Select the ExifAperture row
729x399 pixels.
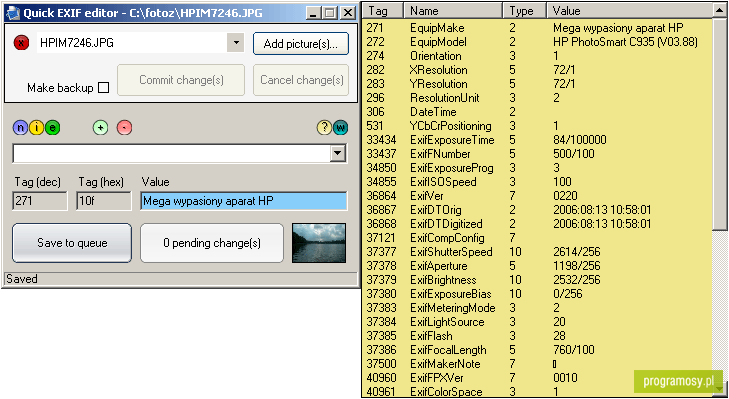[537, 266]
